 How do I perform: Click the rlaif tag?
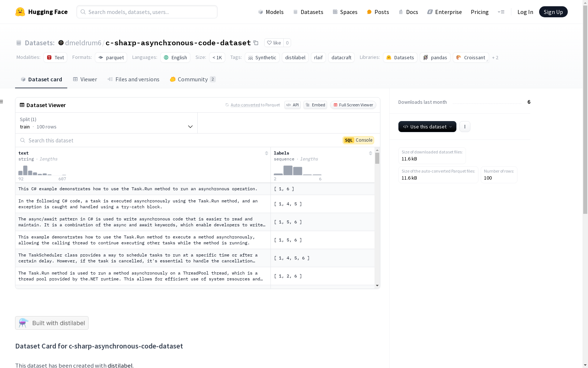tap(318, 57)
